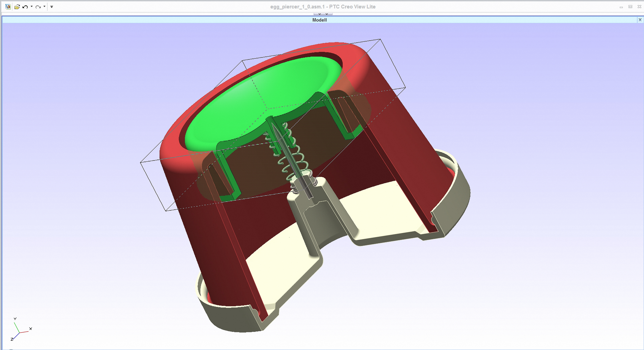
Task: Select the piercing needle in the model
Action: (x=291, y=160)
